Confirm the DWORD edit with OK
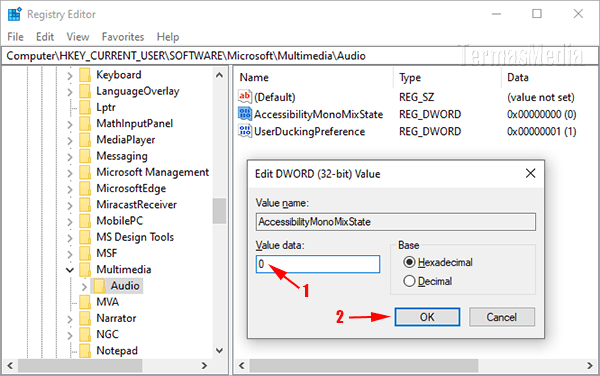600x376 pixels. [x=427, y=317]
